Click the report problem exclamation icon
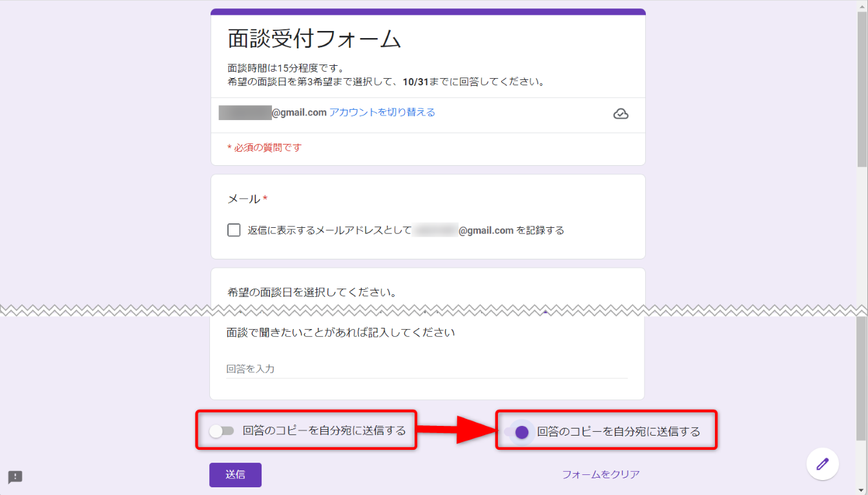This screenshot has width=868, height=495. (x=15, y=477)
